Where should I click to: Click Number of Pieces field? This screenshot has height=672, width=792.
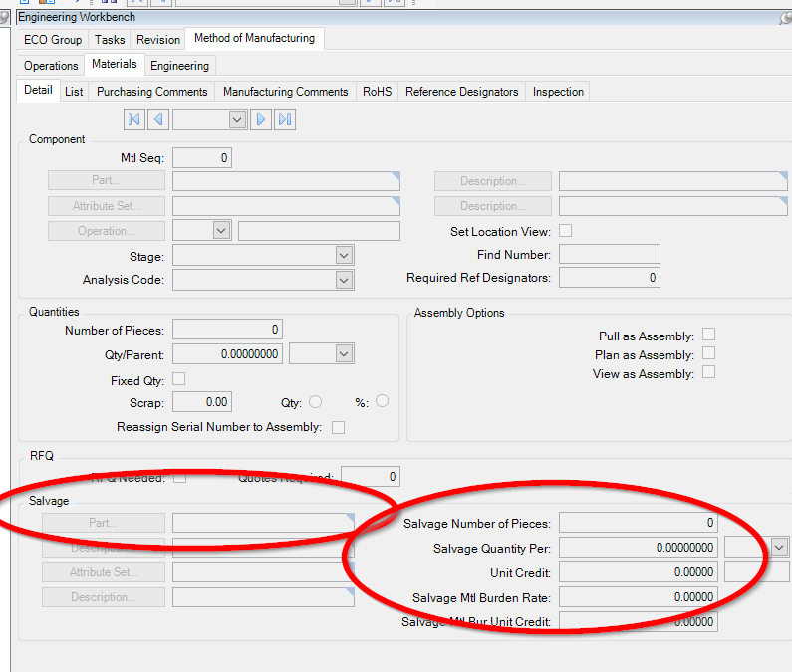[227, 330]
